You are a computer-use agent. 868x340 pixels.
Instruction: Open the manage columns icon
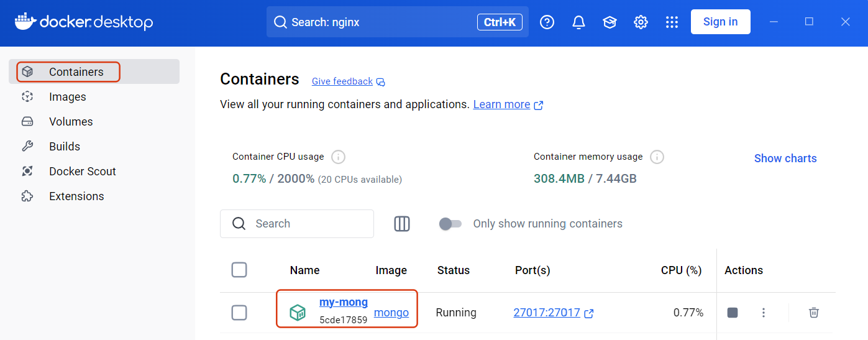coord(402,224)
